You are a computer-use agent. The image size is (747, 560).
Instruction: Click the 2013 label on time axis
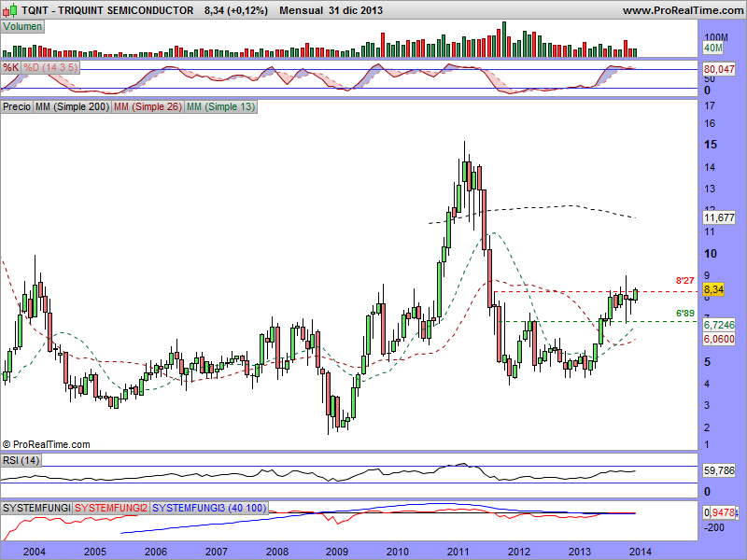pyautogui.click(x=580, y=552)
